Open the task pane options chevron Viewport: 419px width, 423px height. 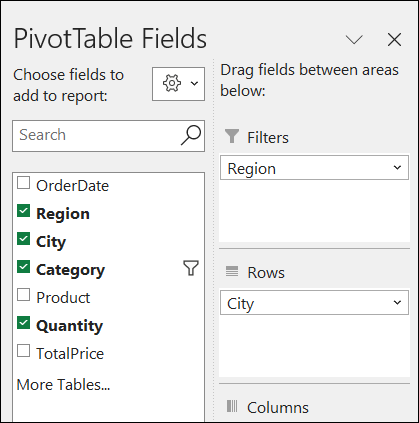(x=354, y=40)
